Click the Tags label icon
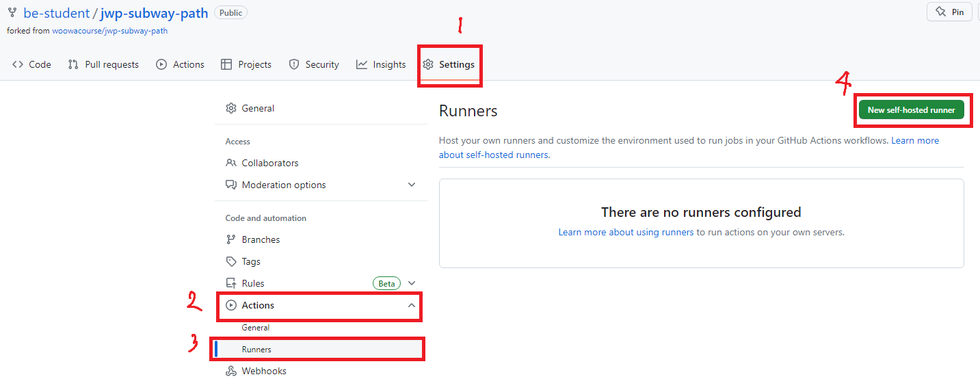The height and width of the screenshot is (379, 980). click(231, 261)
